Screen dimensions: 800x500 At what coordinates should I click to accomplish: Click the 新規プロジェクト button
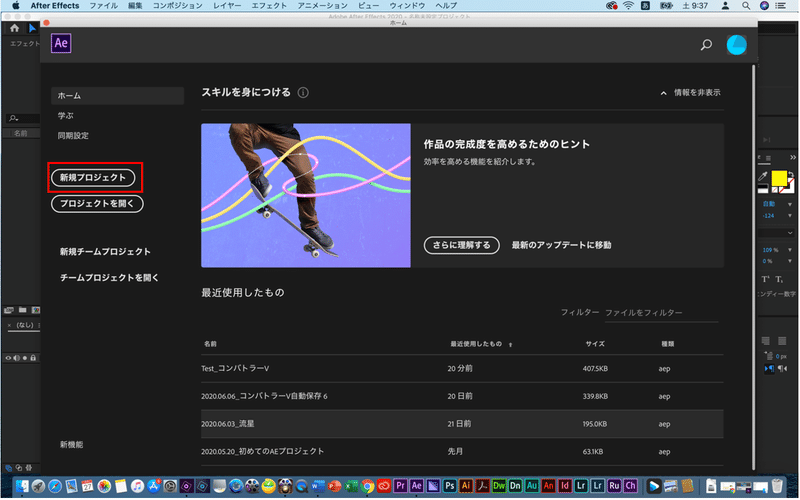93,178
